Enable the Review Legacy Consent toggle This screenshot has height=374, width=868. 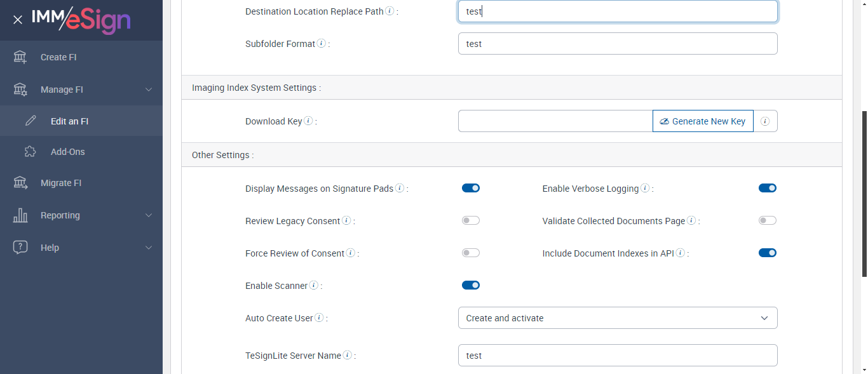tap(471, 220)
